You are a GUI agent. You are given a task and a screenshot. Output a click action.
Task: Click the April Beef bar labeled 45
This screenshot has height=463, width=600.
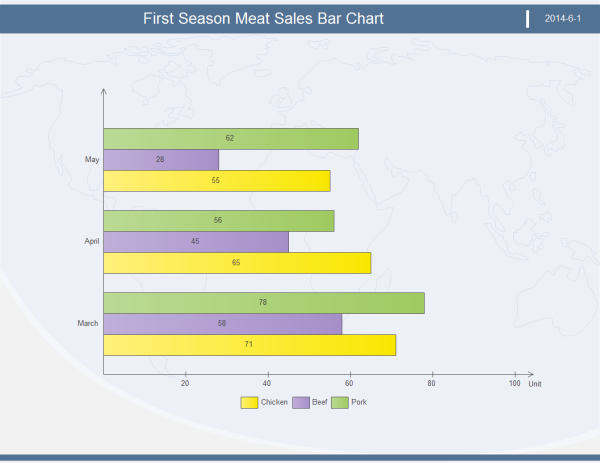[196, 242]
